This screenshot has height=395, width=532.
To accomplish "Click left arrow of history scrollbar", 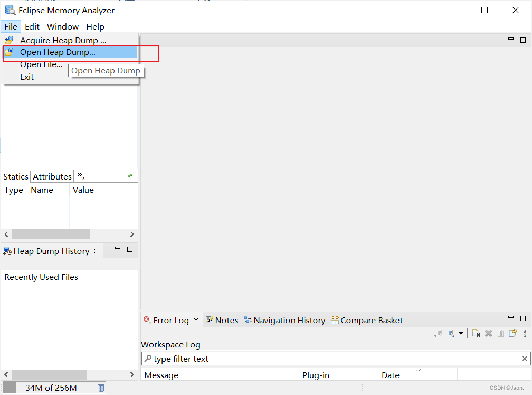I will click(x=6, y=374).
